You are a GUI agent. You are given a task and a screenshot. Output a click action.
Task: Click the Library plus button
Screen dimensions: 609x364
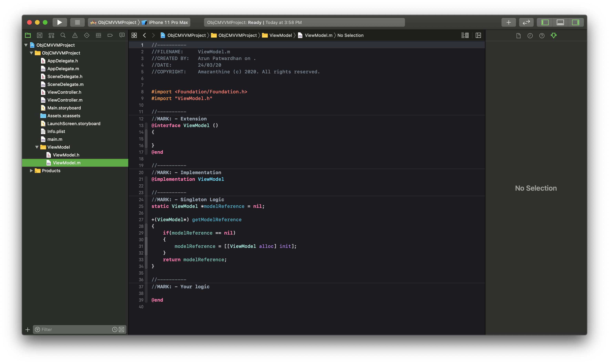pyautogui.click(x=508, y=22)
